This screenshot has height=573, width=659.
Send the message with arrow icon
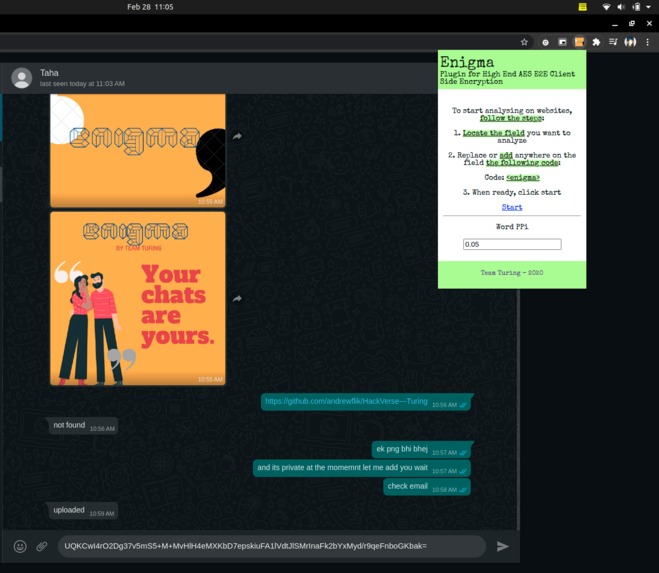[503, 546]
